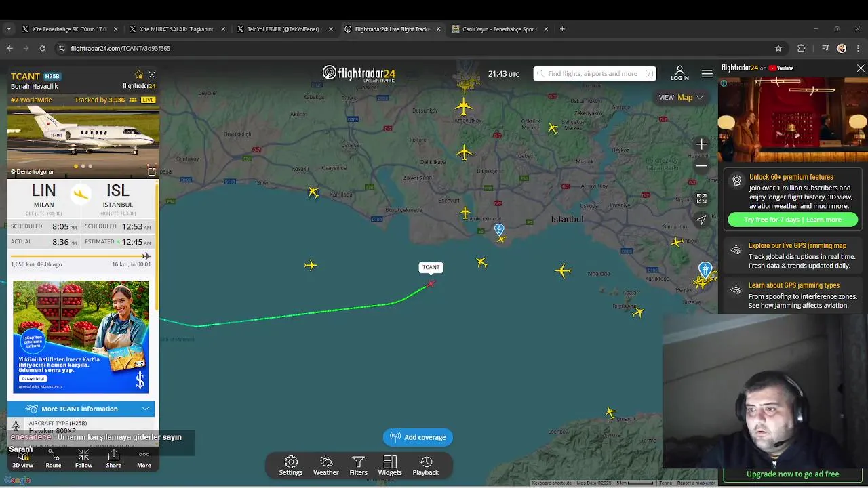This screenshot has height=488, width=868.
Task: Open the Weather layer options
Action: point(326,466)
